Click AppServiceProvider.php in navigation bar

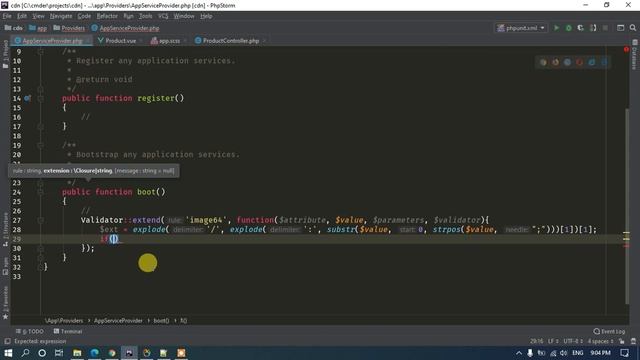[x=125, y=28]
